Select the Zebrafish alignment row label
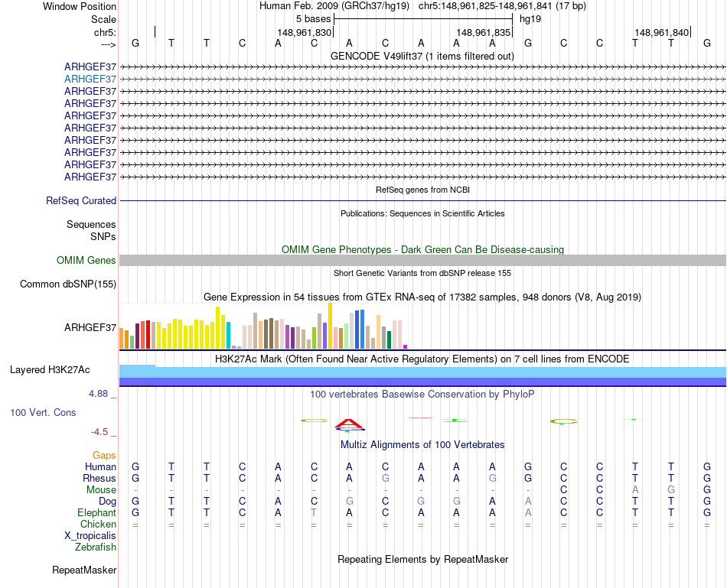Screen dimensions: 727x588 [x=96, y=547]
